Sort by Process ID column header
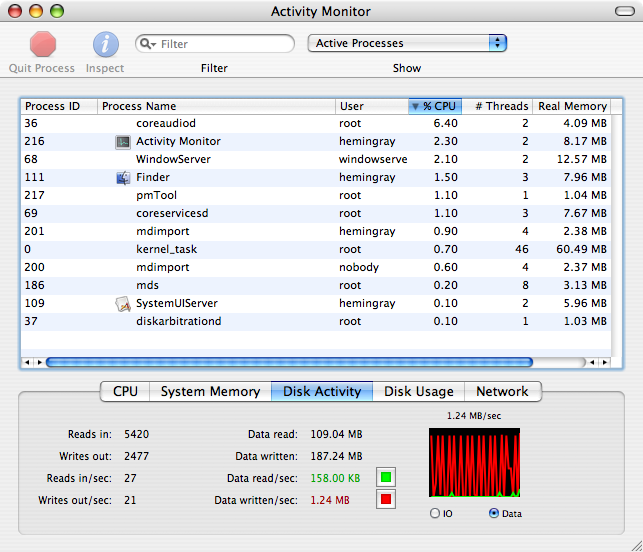 tap(59, 106)
